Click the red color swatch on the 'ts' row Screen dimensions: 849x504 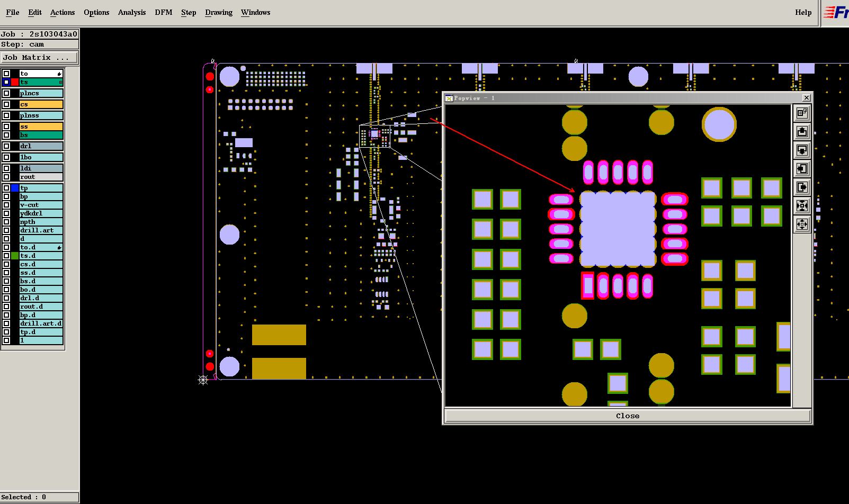coord(15,82)
